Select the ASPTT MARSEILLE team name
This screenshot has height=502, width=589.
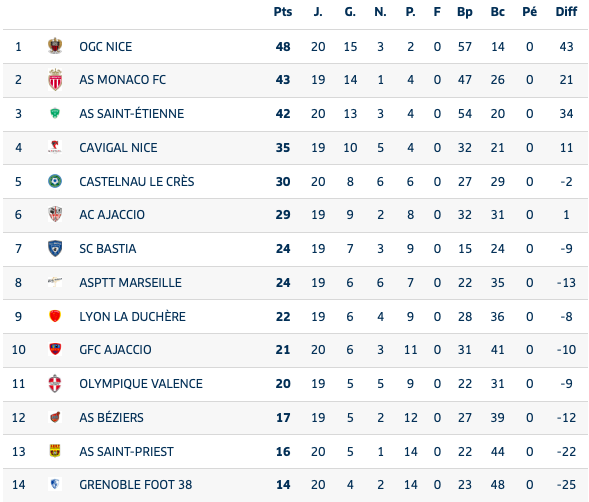coord(130,283)
